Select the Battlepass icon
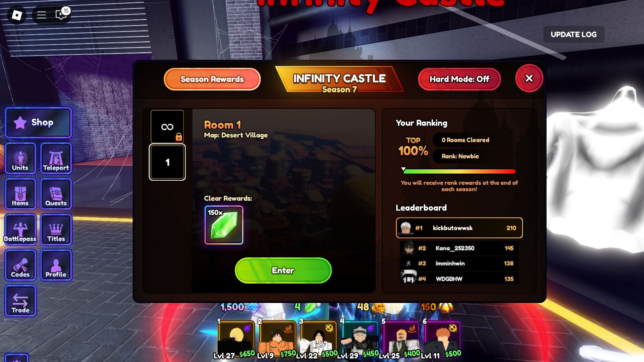Screen dimensions: 644x362 (x=20, y=229)
